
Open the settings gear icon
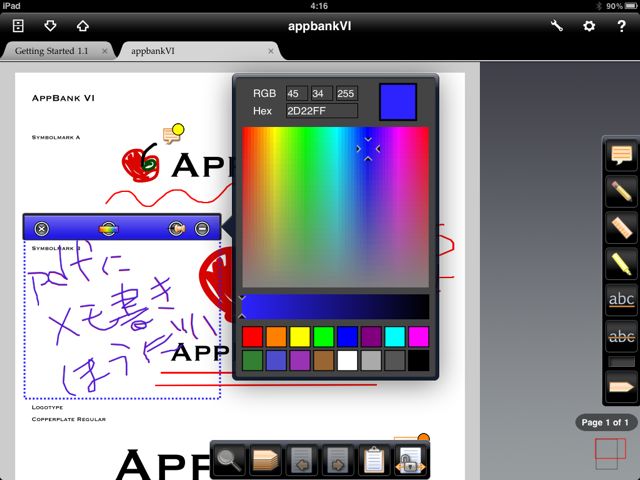click(589, 26)
